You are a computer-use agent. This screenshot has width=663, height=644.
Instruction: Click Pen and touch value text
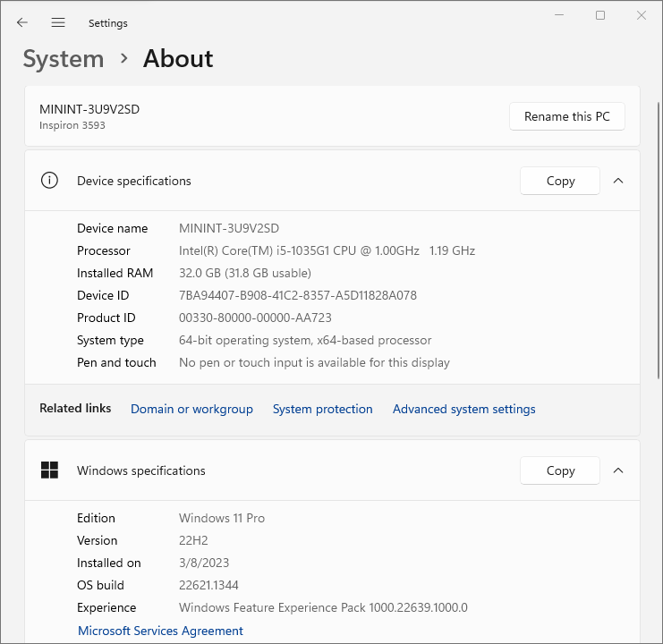314,362
